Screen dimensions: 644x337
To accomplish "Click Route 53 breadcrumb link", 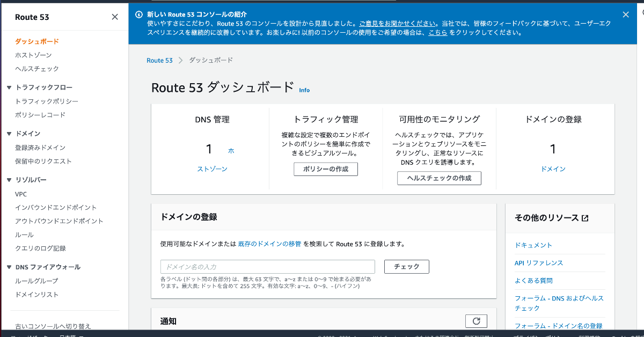I will [x=159, y=61].
